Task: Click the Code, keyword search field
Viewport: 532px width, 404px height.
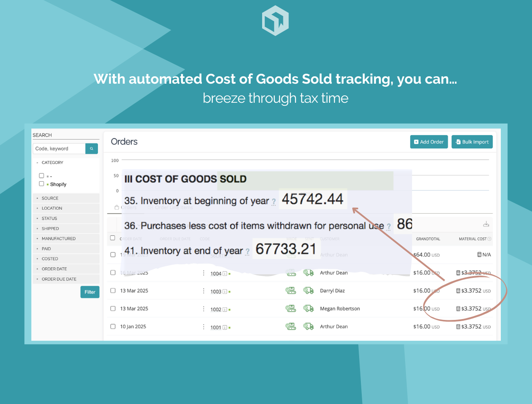Action: (x=59, y=149)
